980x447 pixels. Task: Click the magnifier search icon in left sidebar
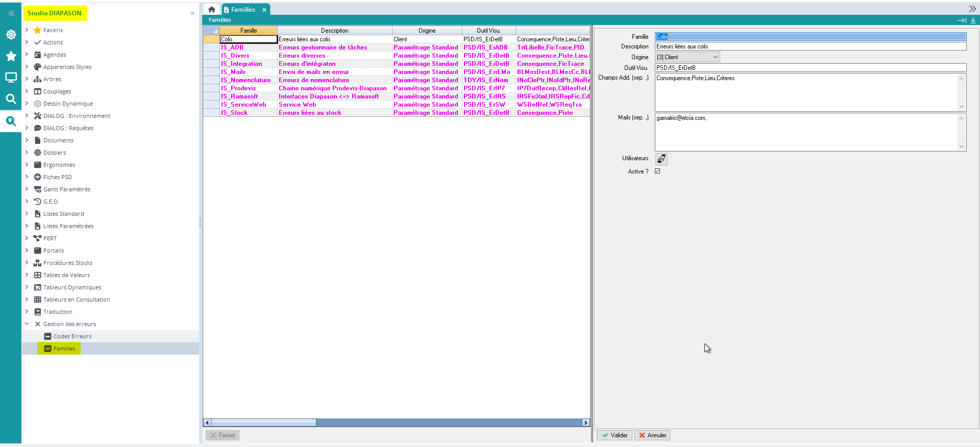[11, 99]
